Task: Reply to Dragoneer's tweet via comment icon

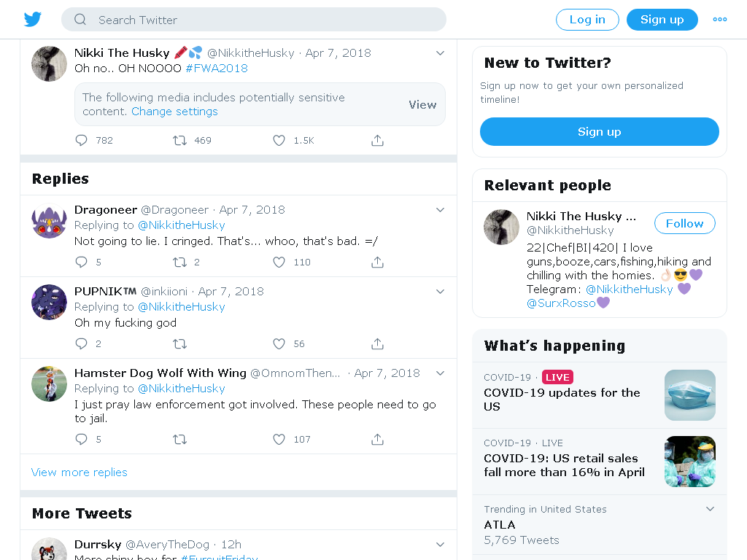Action: coord(82,262)
